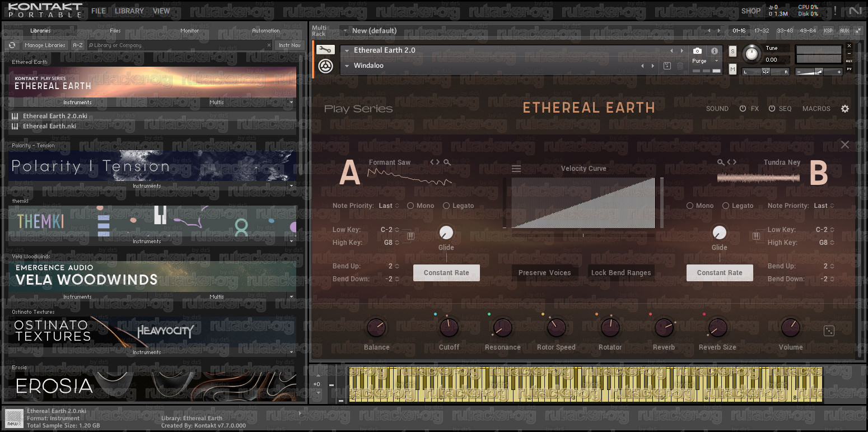
Task: Click the randomize dice icon
Action: coord(829,331)
